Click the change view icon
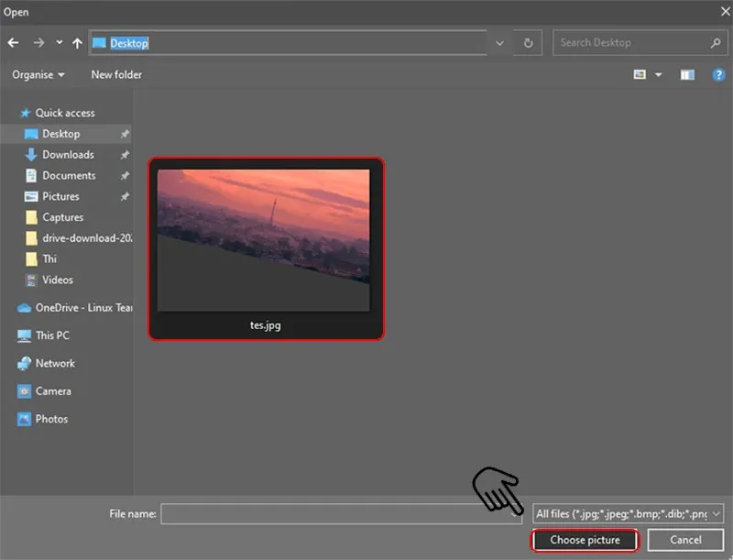Screen dimensions: 733x560 click(640, 74)
